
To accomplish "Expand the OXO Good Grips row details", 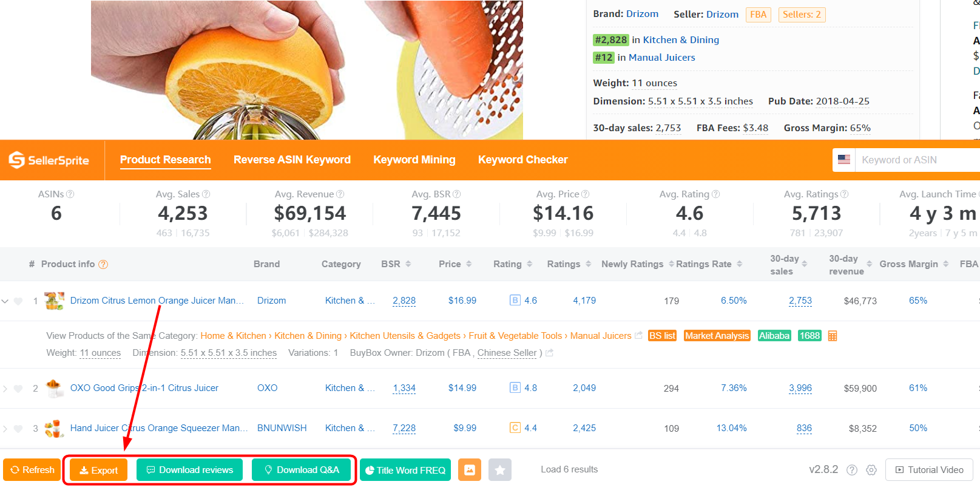I will [x=5, y=389].
